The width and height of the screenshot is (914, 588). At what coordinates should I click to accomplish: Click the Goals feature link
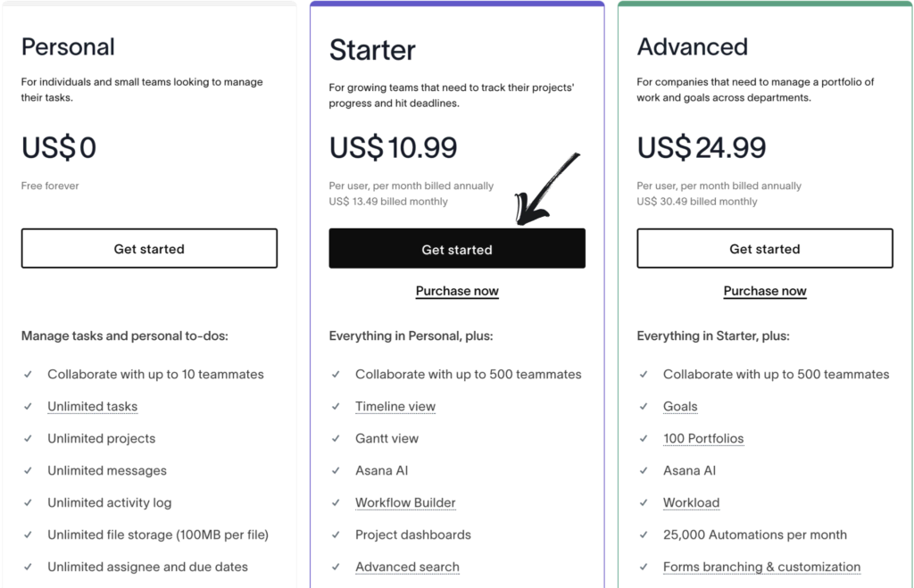tap(680, 407)
